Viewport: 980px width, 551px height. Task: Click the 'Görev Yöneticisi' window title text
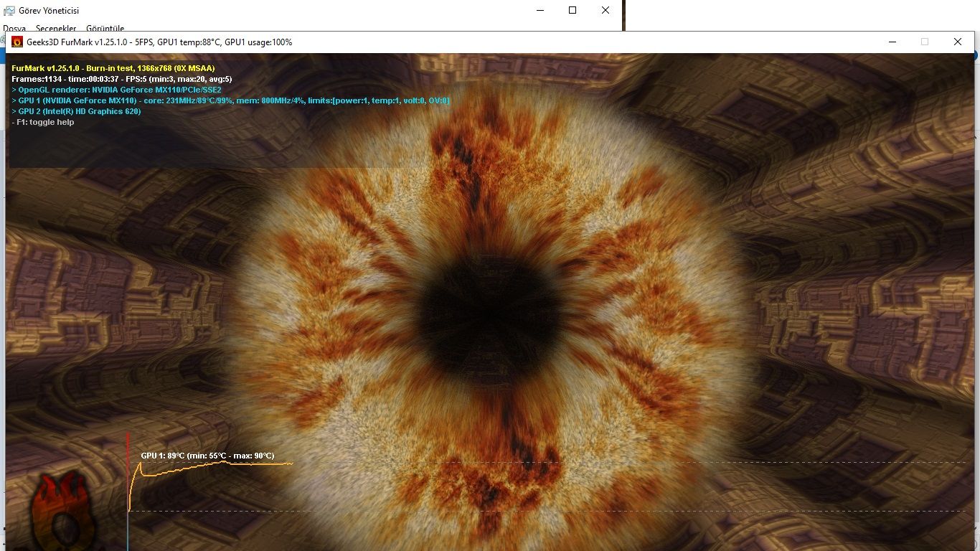pyautogui.click(x=49, y=11)
